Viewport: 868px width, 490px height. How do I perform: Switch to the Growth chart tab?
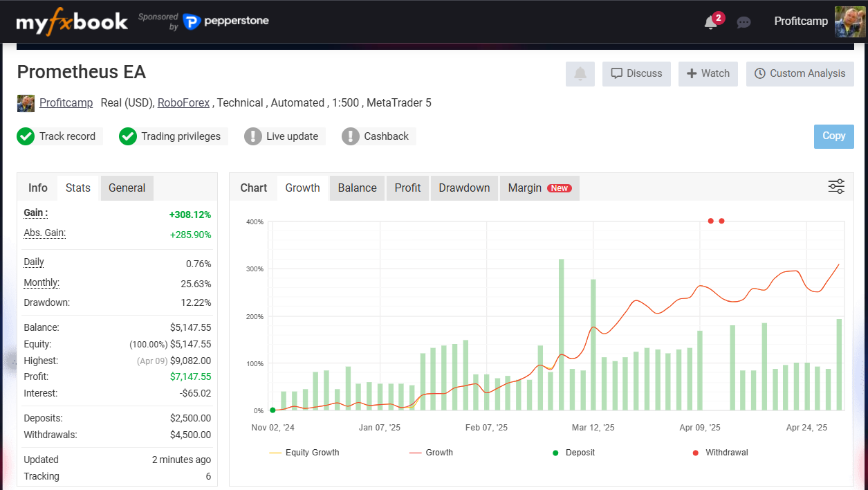[x=303, y=188]
